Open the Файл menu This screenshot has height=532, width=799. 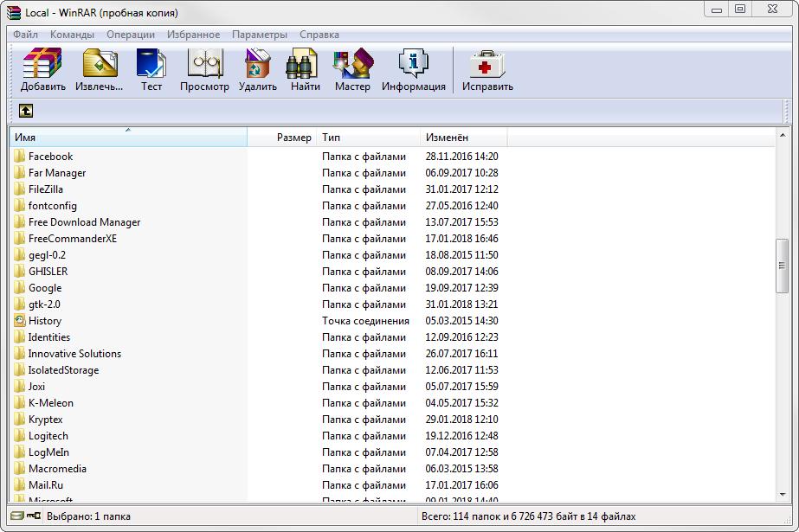click(25, 35)
